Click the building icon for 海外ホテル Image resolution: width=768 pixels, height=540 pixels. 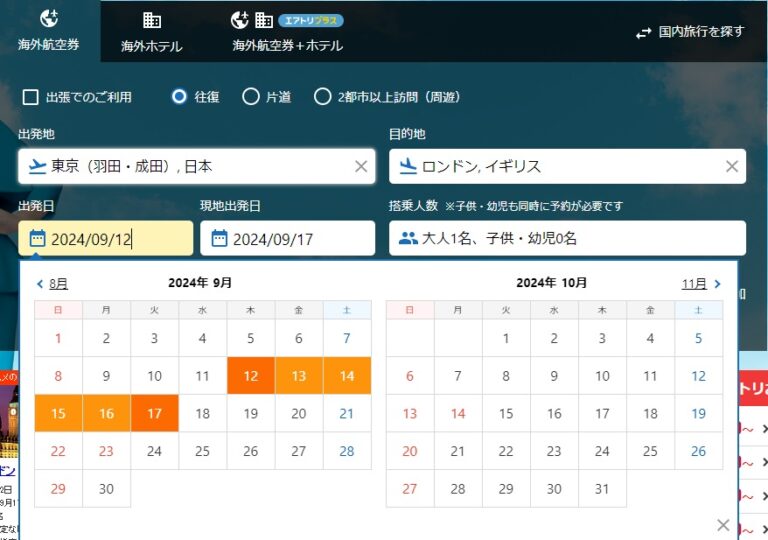pyautogui.click(x=152, y=20)
